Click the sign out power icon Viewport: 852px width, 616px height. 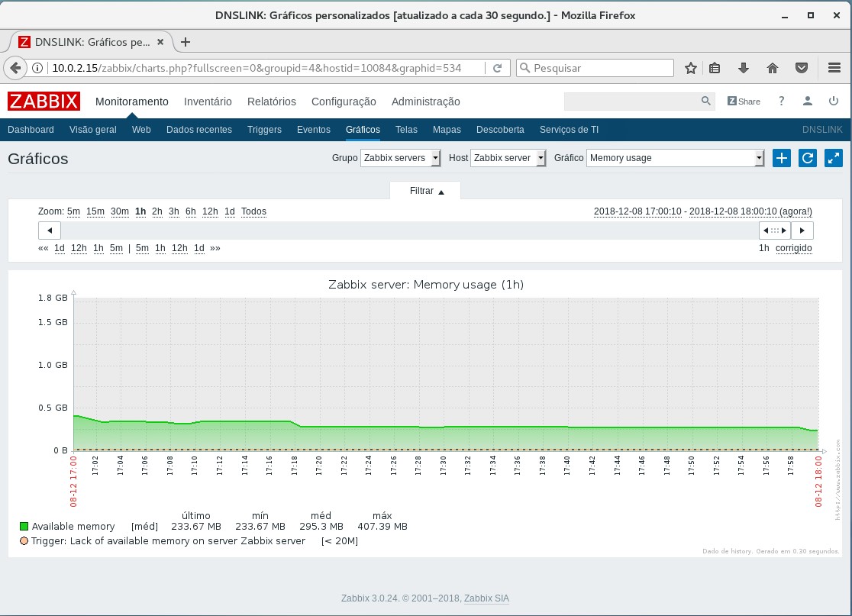pos(834,101)
